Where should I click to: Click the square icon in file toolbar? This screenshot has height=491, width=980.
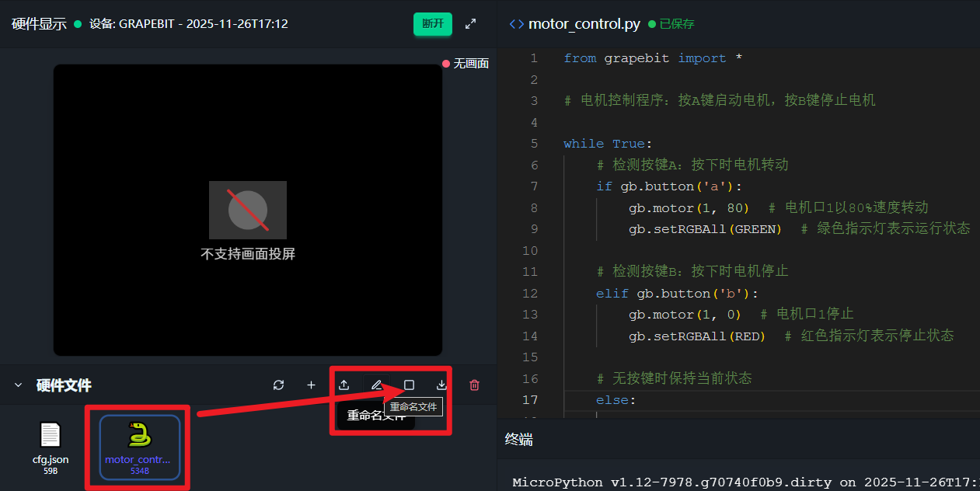tap(410, 385)
